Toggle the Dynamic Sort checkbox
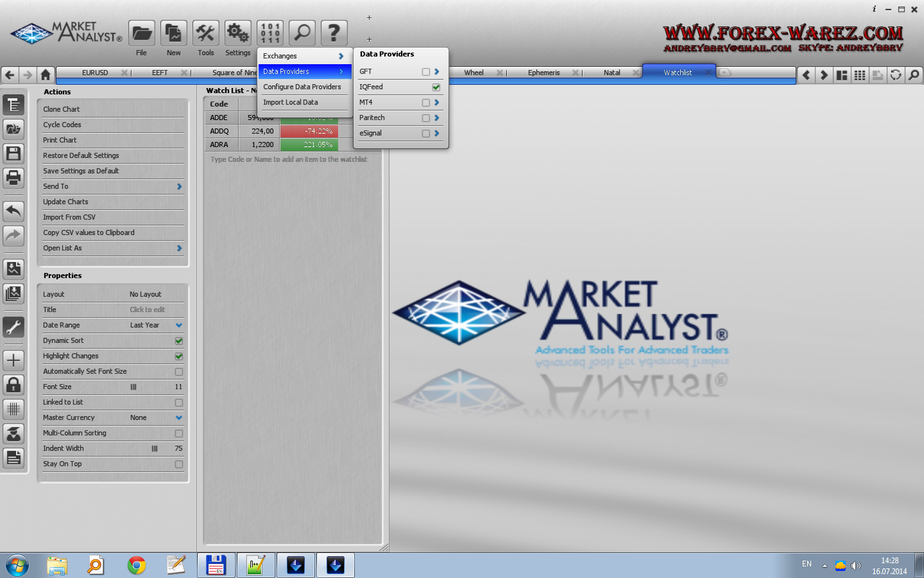Screen dimensions: 924x578 coord(178,341)
